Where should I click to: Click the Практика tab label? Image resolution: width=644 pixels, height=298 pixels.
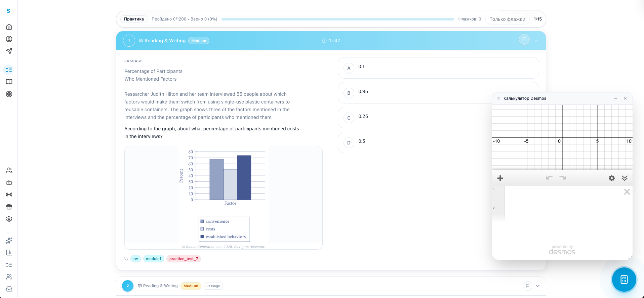pos(134,19)
